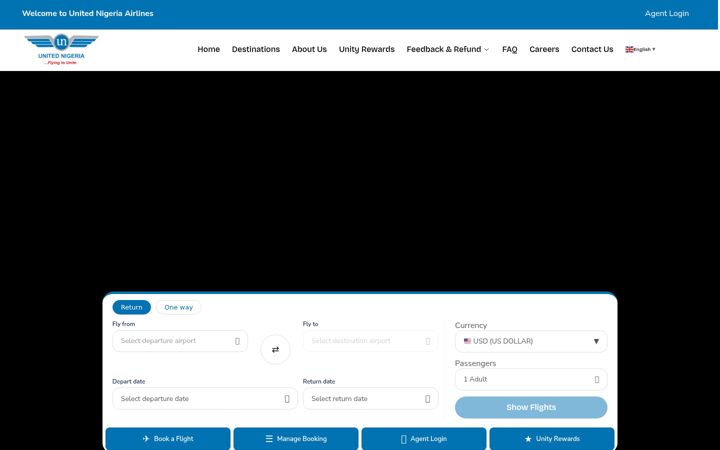This screenshot has width=720, height=450.
Task: Click the Select return date field
Action: point(371,399)
